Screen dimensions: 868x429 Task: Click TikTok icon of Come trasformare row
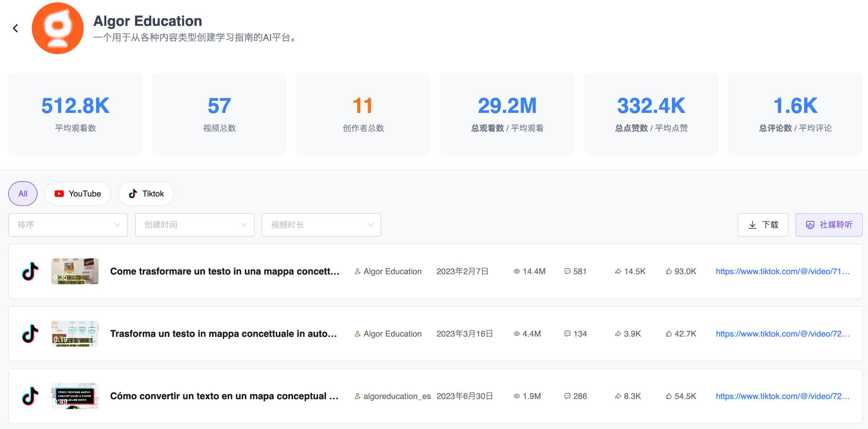coord(30,271)
